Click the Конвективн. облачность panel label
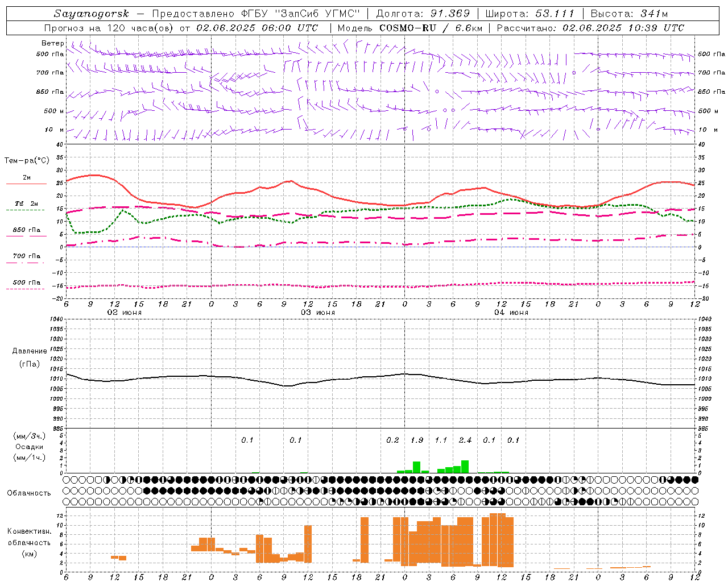 tap(29, 537)
